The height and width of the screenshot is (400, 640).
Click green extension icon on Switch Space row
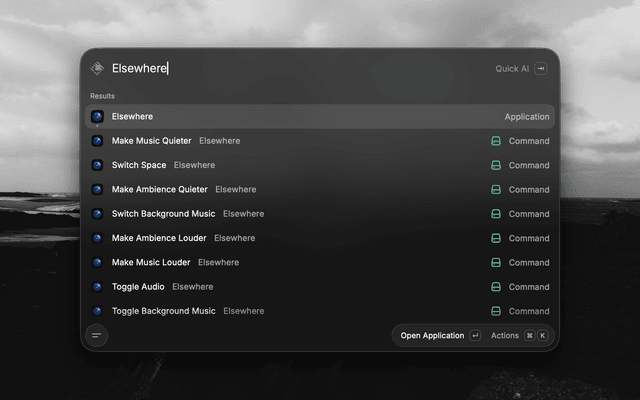[x=496, y=165]
